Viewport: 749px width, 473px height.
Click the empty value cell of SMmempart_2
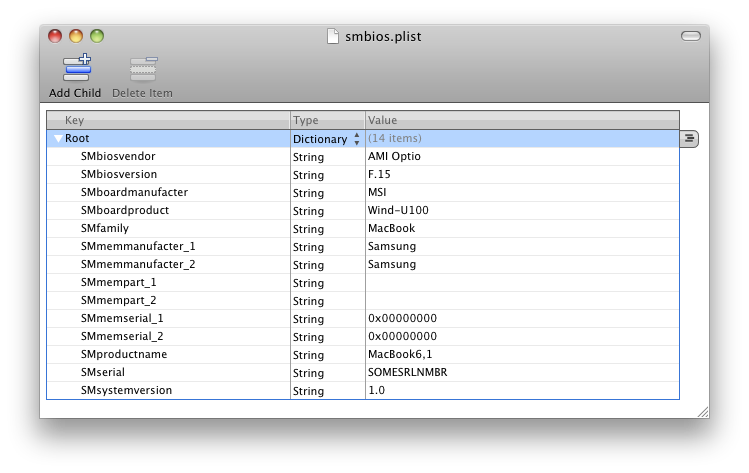[522, 301]
